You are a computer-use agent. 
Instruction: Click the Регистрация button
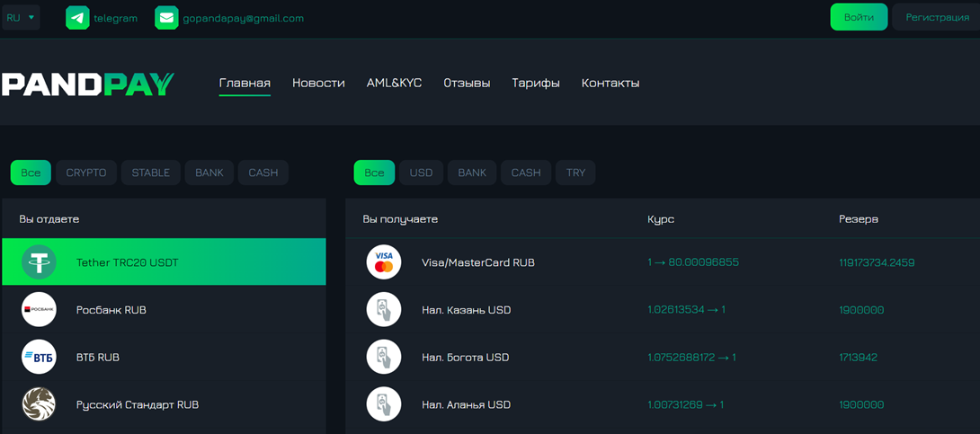(x=937, y=17)
